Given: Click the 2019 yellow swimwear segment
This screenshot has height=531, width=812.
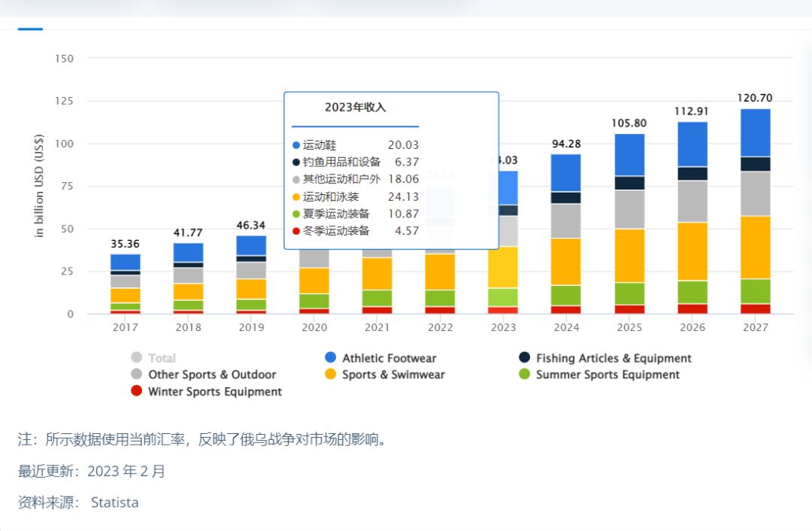Looking at the screenshot, I should [x=251, y=289].
